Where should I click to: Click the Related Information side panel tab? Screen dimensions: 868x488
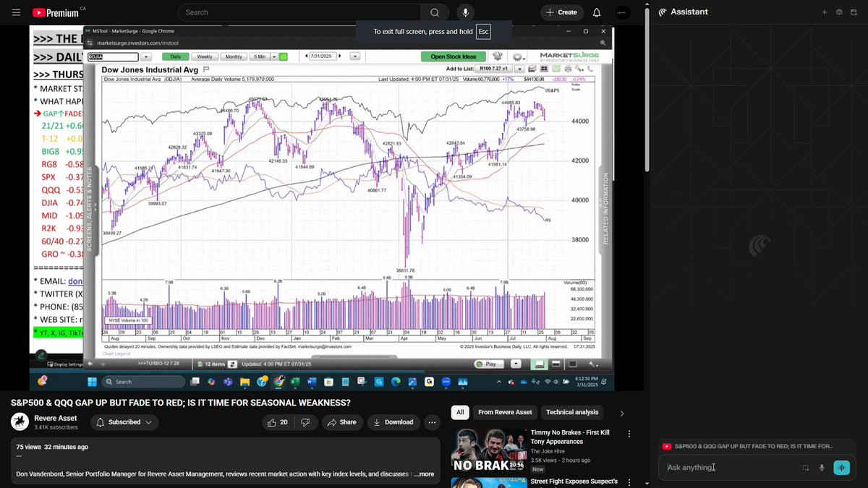coord(606,208)
